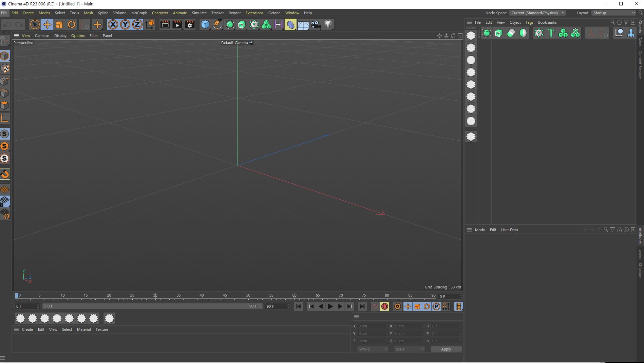The width and height of the screenshot is (644, 363).
Task: Open the Layout Startup dropdown
Action: click(x=613, y=13)
